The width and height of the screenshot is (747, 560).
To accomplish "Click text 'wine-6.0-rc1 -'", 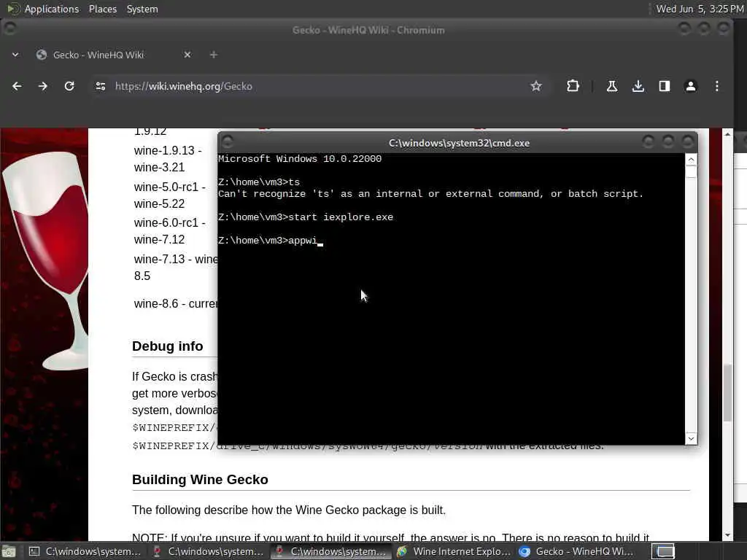I will pos(169,222).
